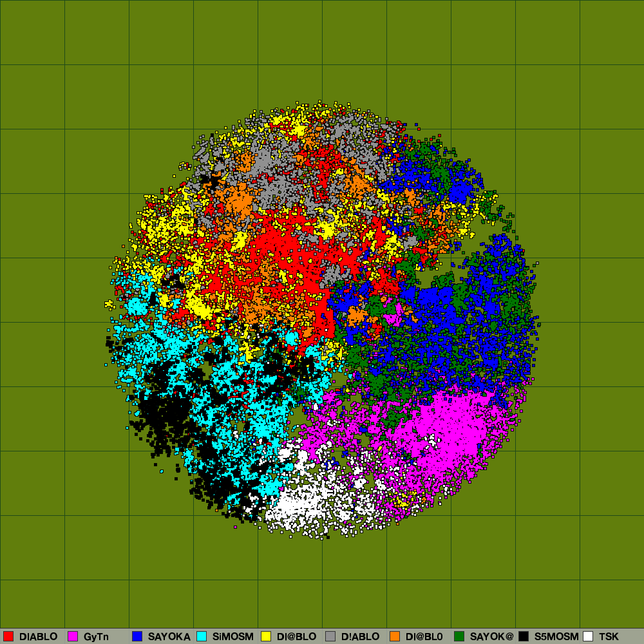The height and width of the screenshot is (644, 644).
Task: Select the S5MOSM player label
Action: (556, 637)
